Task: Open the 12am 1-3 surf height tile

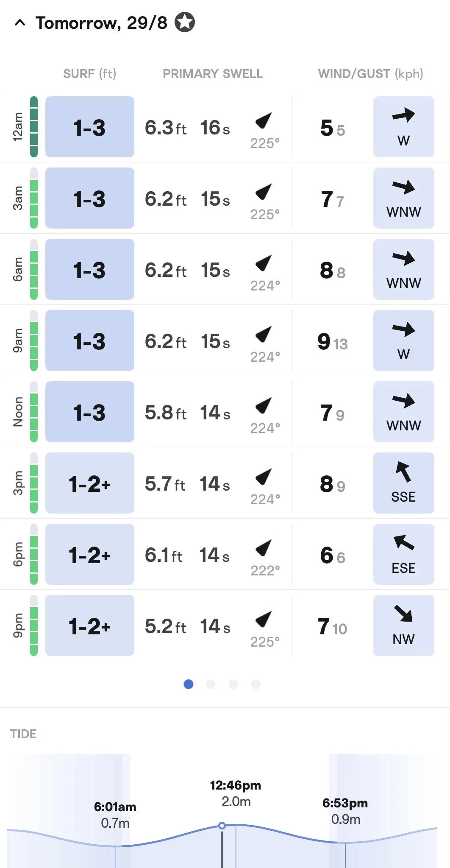Action: pos(90,127)
